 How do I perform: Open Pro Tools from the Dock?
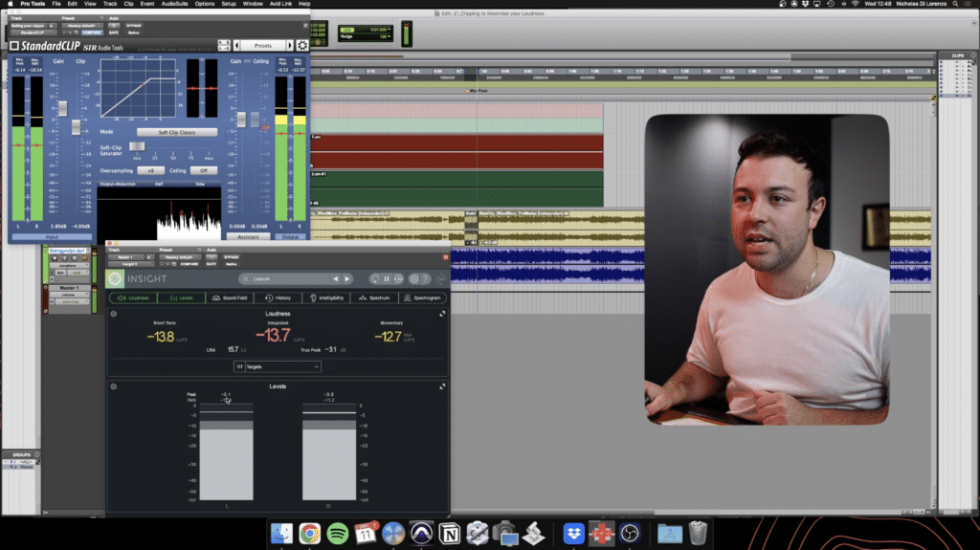click(421, 533)
